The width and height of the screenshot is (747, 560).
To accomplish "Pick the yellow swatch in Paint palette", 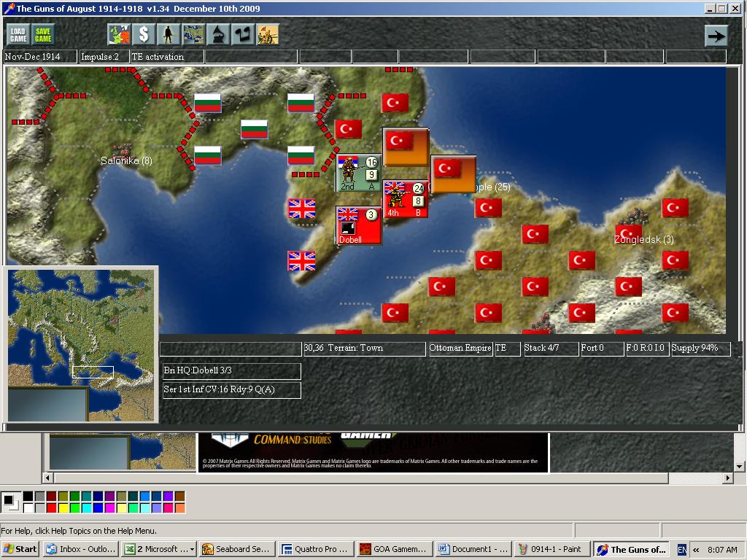I will coord(63,508).
